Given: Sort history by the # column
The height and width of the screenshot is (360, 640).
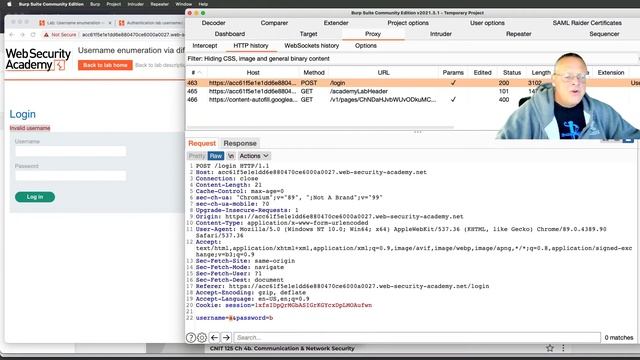Looking at the screenshot, I should pos(196,73).
